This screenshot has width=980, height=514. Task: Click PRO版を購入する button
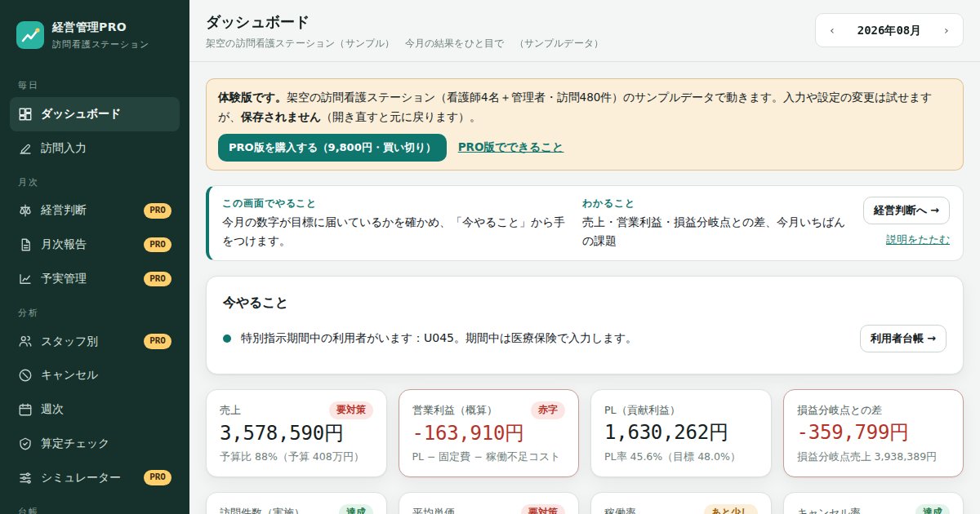coord(332,148)
